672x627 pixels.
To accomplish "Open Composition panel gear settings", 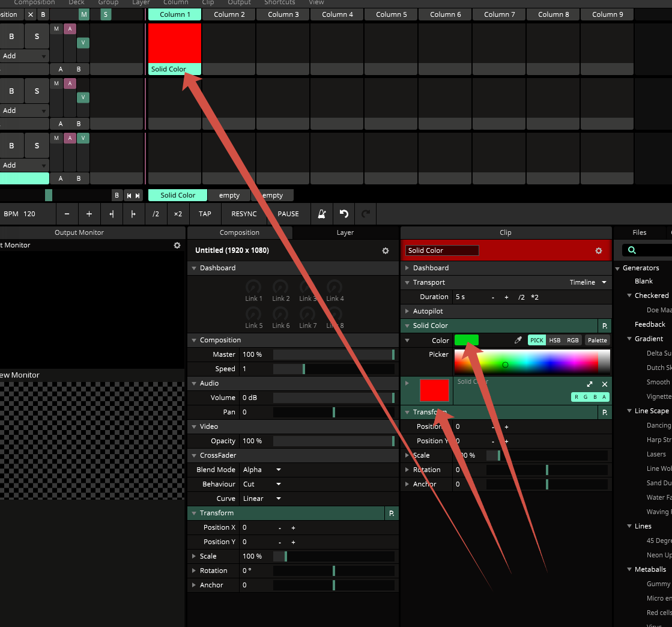I will coord(386,250).
